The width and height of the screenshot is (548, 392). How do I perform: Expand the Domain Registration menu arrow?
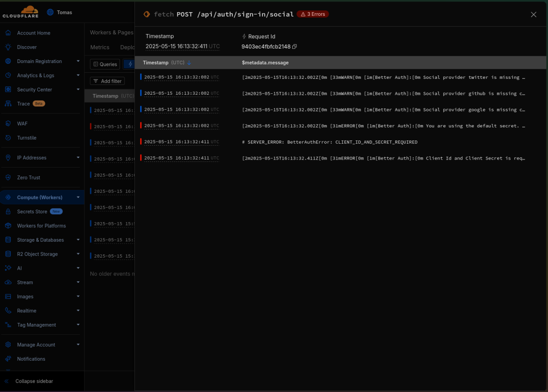point(78,61)
